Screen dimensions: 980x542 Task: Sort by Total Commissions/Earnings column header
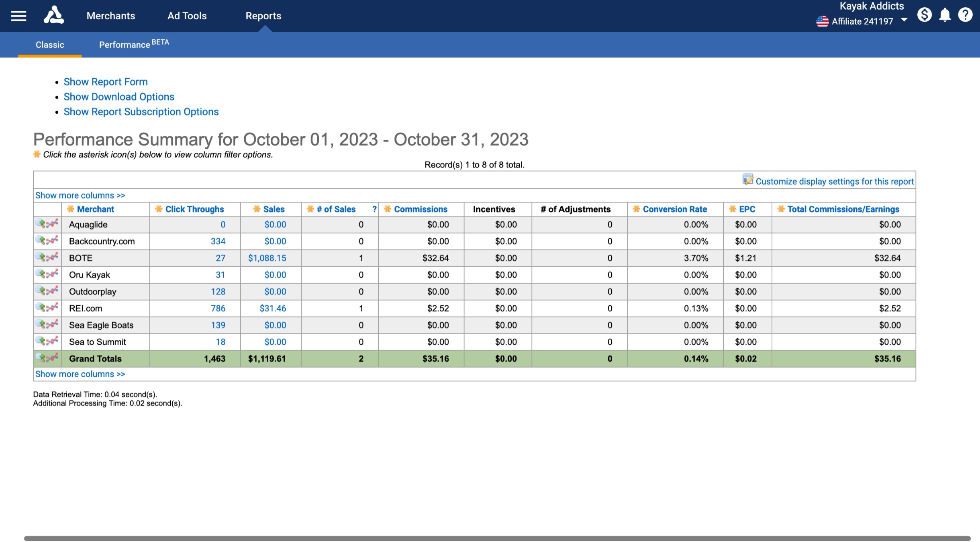(x=843, y=209)
